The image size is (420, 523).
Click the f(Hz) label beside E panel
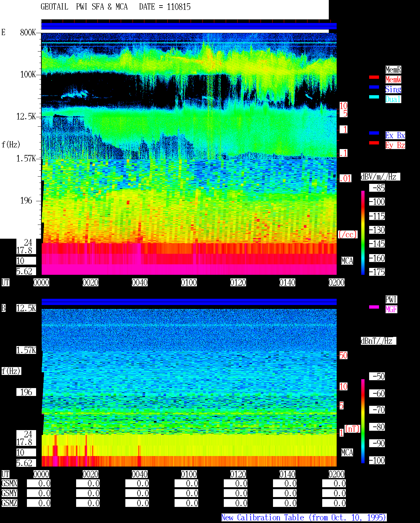(x=11, y=144)
